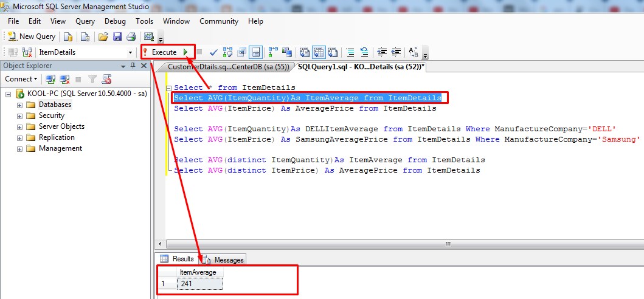Viewport: 644px width, 299px height.
Task: Click Specify Values for Template Parameters icon
Action: [414, 52]
